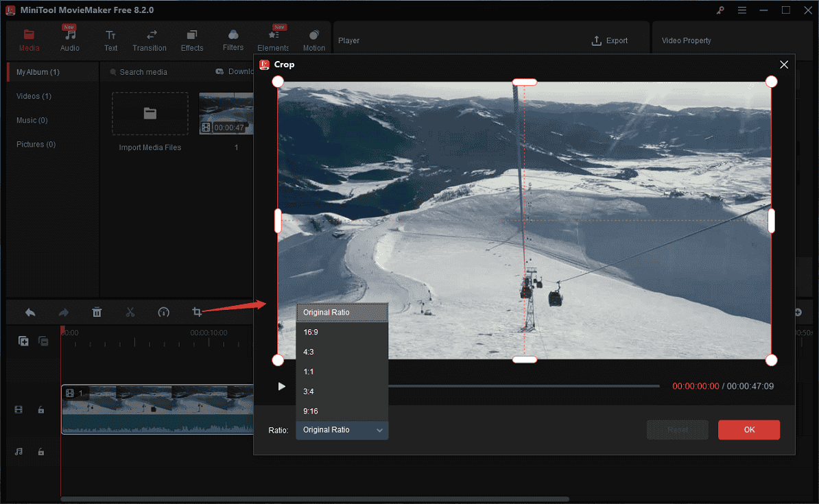The image size is (819, 504).
Task: Click the Delete trash icon
Action: coord(97,312)
